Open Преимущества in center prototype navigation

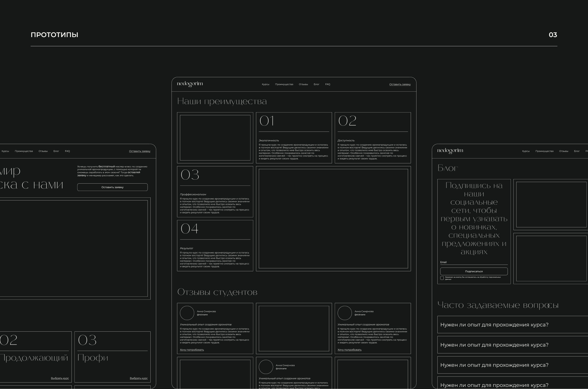pyautogui.click(x=284, y=84)
